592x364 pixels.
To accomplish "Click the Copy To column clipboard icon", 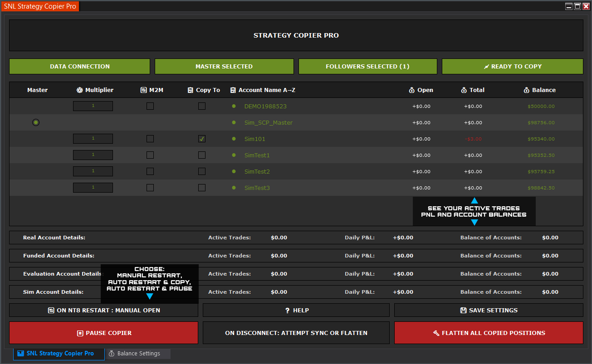I will pos(191,90).
